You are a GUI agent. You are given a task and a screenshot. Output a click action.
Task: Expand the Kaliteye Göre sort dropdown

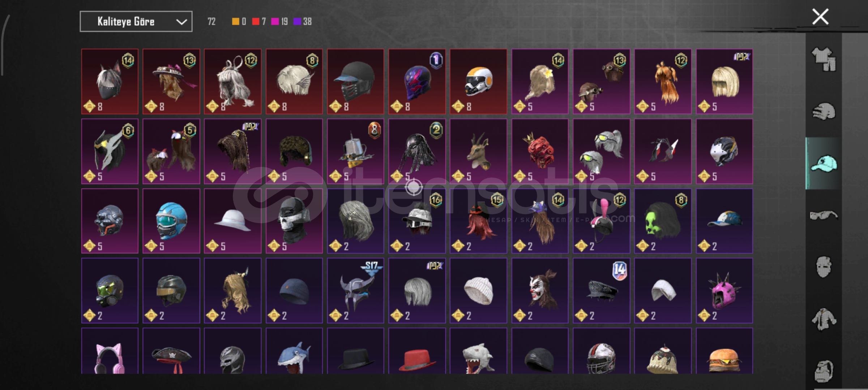[x=136, y=22]
